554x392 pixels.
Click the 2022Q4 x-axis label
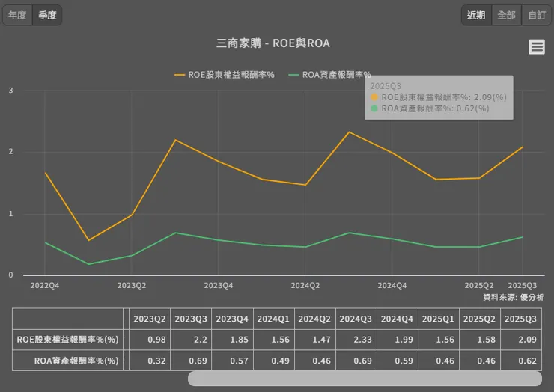pyautogui.click(x=44, y=285)
